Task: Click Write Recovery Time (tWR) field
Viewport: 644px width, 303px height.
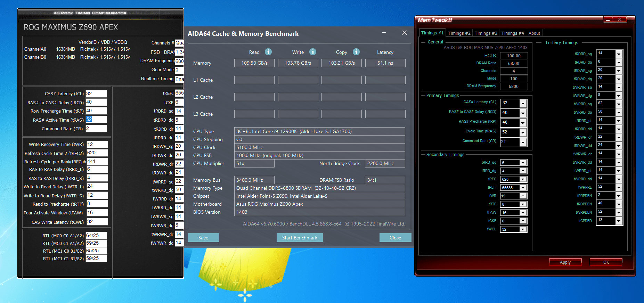Action: pos(97,144)
